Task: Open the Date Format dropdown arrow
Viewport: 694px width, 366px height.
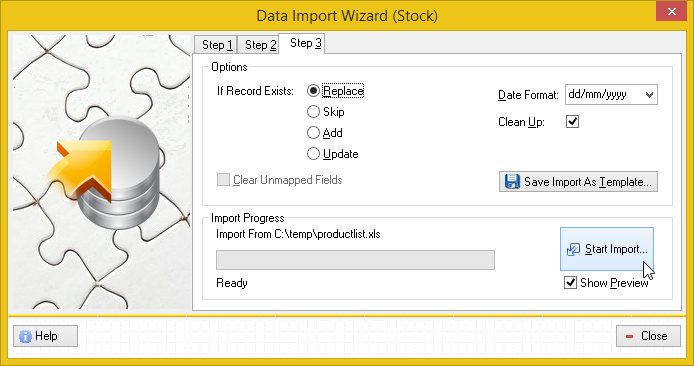Action: [x=649, y=95]
